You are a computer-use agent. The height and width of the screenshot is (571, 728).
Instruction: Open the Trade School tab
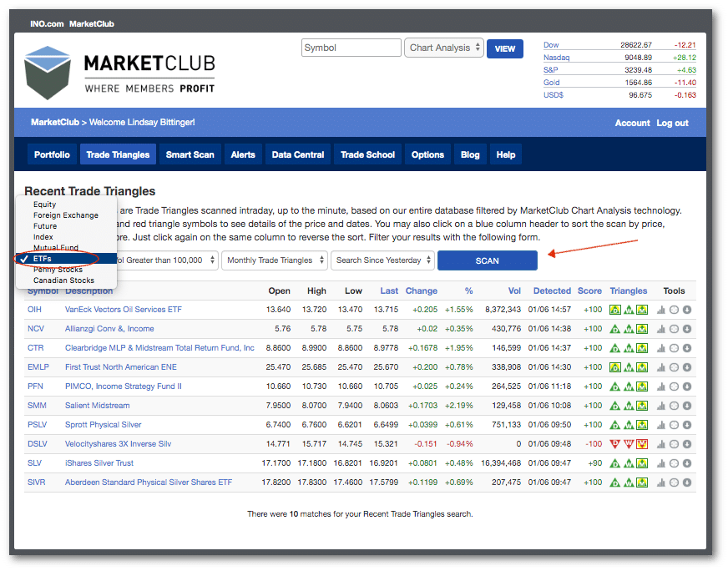click(x=367, y=154)
